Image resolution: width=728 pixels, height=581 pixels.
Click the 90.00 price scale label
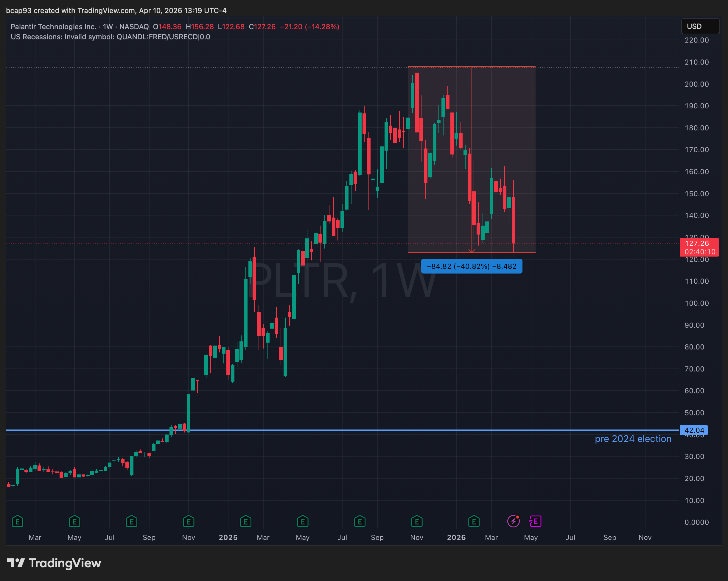(694, 325)
